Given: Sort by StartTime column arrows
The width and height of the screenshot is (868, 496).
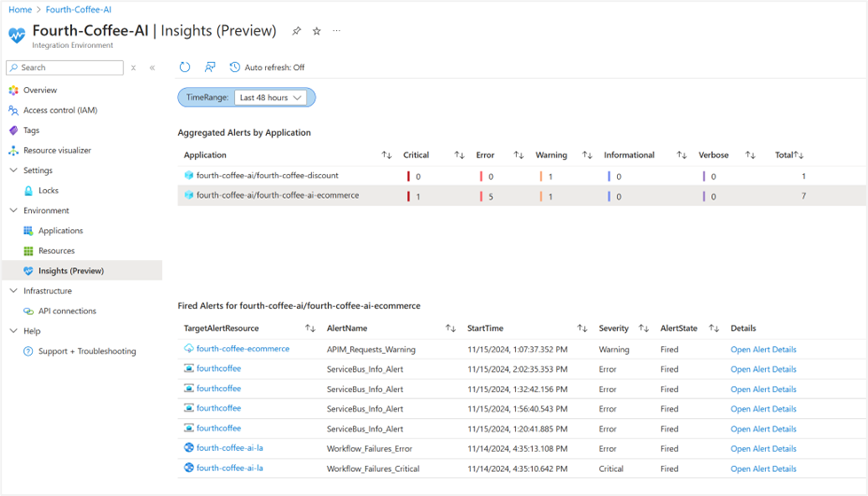Looking at the screenshot, I should pos(583,328).
